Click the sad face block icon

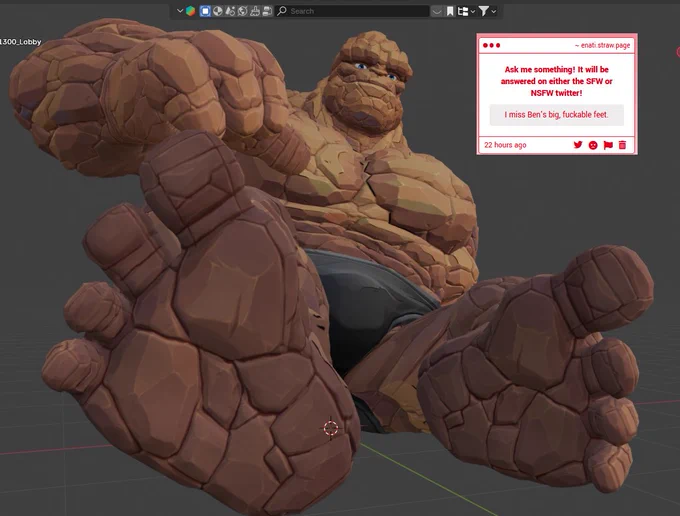[x=593, y=145]
